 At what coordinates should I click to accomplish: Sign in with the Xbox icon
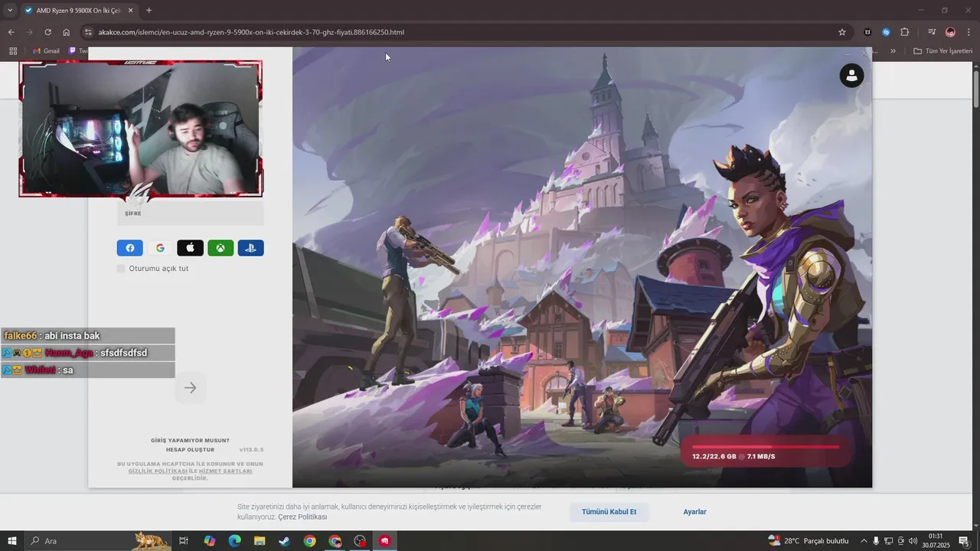(220, 248)
